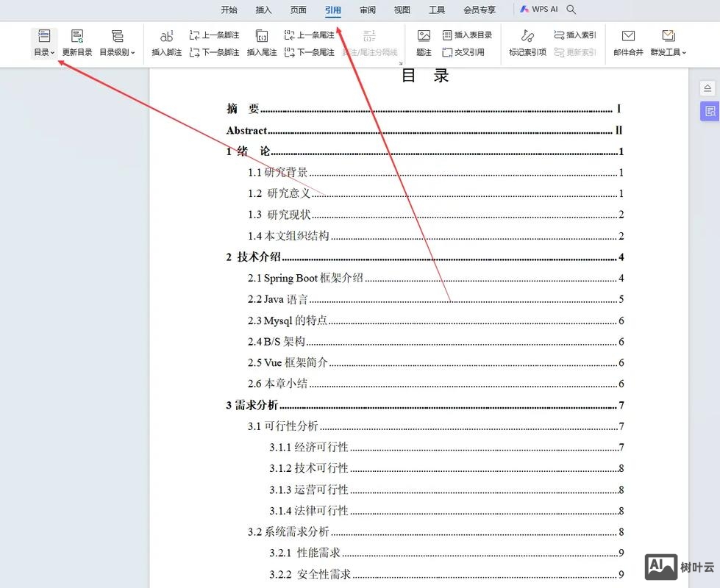Click the 邮件合并 mail merge icon

click(628, 36)
